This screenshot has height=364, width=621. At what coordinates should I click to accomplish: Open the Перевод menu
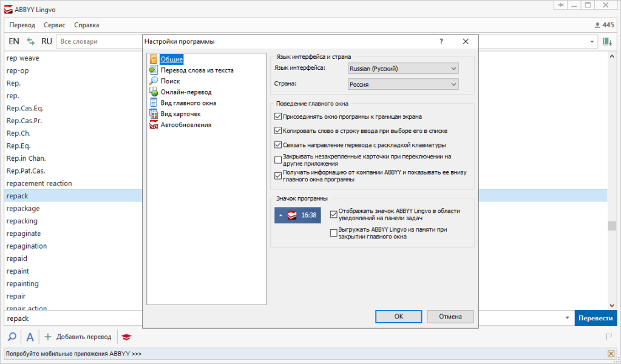22,25
